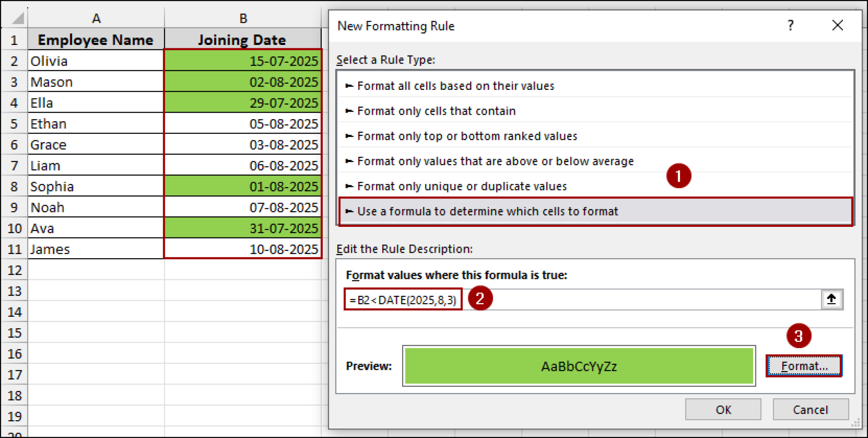Select 'Format only values that are above or below average'
This screenshot has height=438, width=868.
point(495,161)
